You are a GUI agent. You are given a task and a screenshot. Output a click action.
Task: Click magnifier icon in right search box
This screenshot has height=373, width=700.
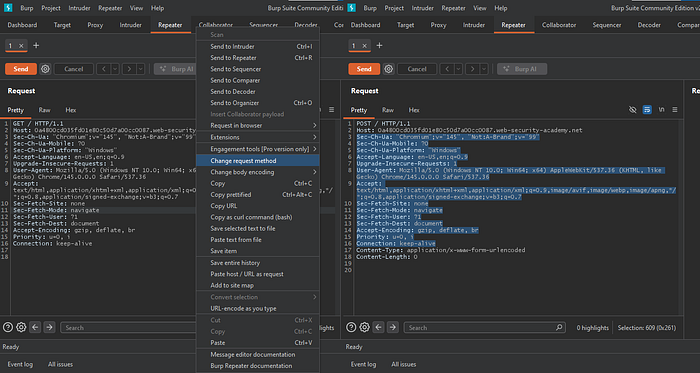click(559, 327)
